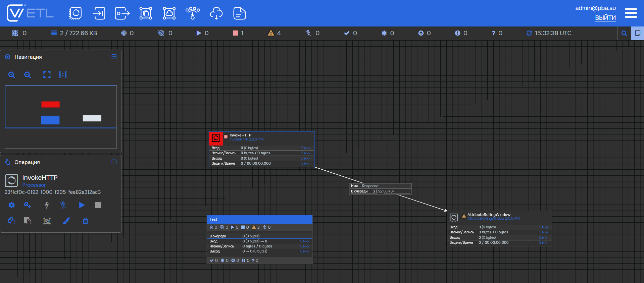Zoom out using the Navigation panel

click(x=28, y=75)
